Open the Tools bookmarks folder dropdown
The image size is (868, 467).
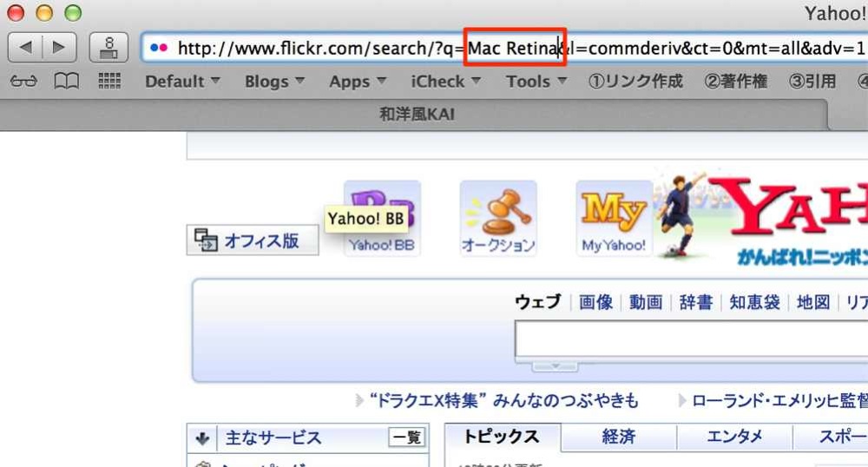pyautogui.click(x=536, y=82)
